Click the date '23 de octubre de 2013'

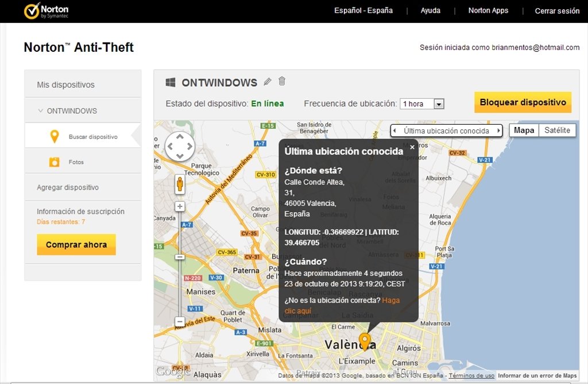pos(320,284)
